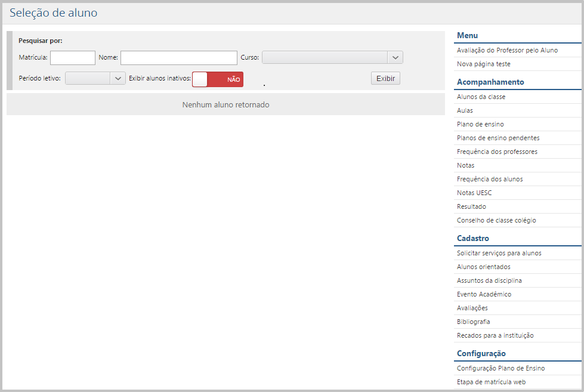This screenshot has height=392, width=584.
Task: Open Plano de ensino page
Action: (480, 124)
